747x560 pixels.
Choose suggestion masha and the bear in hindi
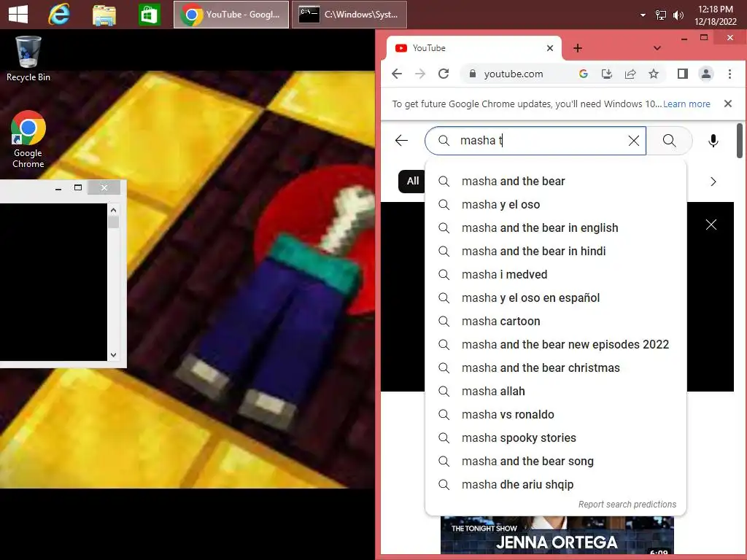click(555, 251)
